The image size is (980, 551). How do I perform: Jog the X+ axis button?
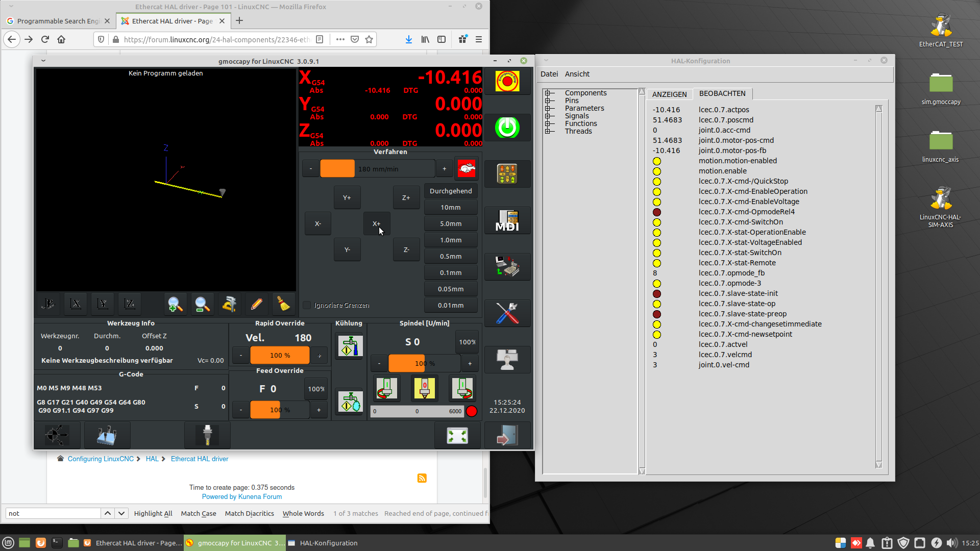377,223
